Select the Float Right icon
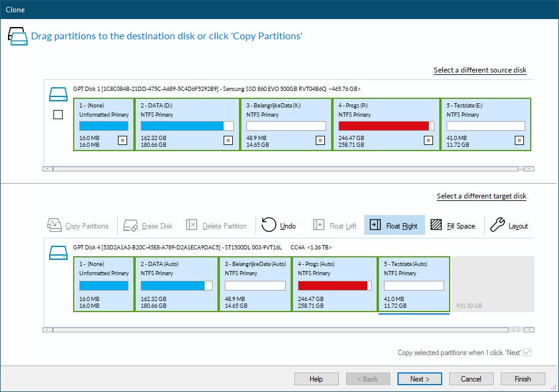Screen dimensions: 559x392 point(375,225)
